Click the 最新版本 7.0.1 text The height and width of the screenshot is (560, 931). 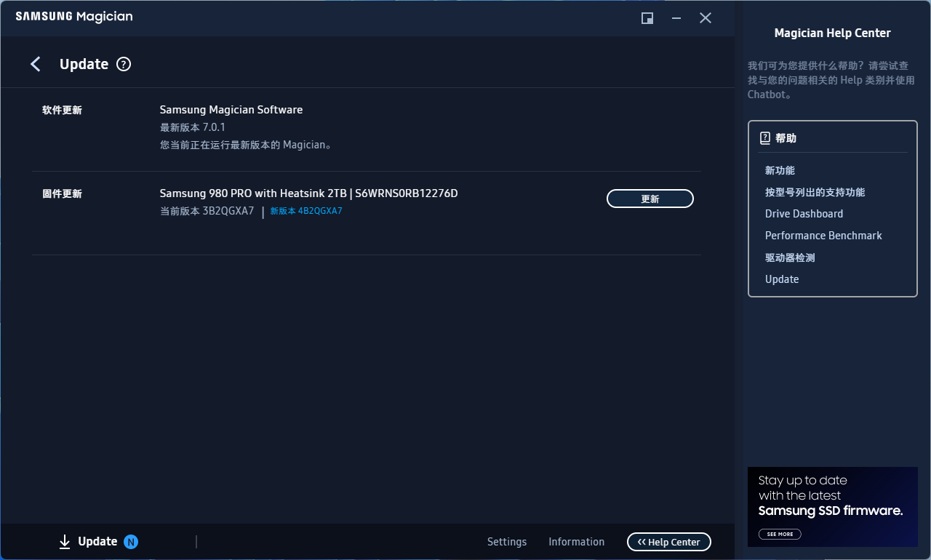pos(193,127)
